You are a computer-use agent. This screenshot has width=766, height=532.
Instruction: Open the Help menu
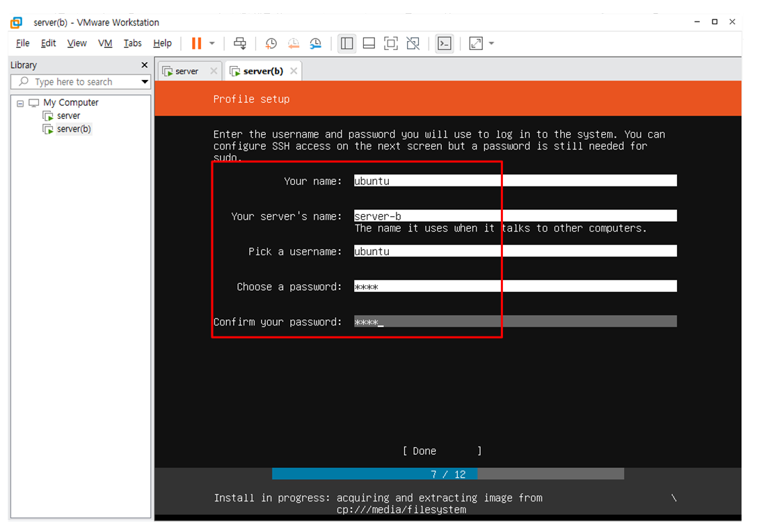162,44
